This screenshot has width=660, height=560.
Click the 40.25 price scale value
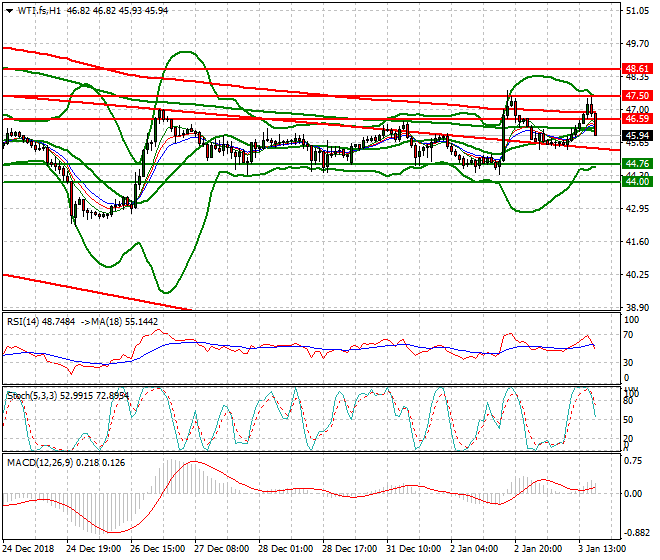click(x=637, y=275)
